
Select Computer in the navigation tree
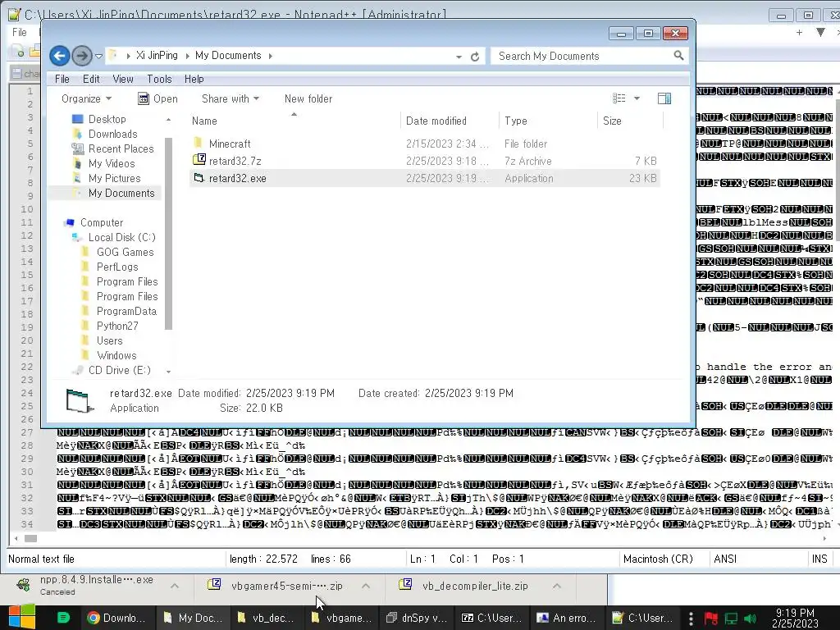click(x=101, y=222)
